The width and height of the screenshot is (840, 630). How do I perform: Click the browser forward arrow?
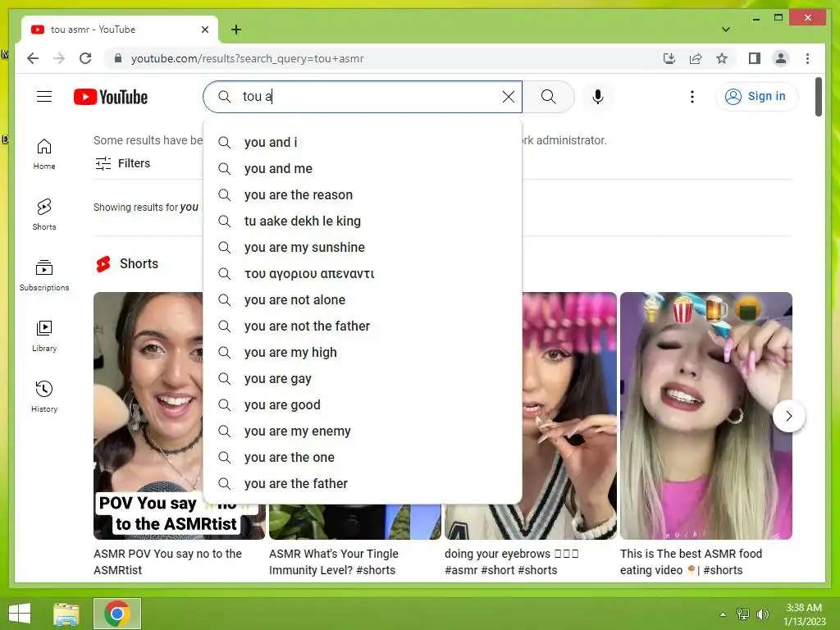click(59, 58)
